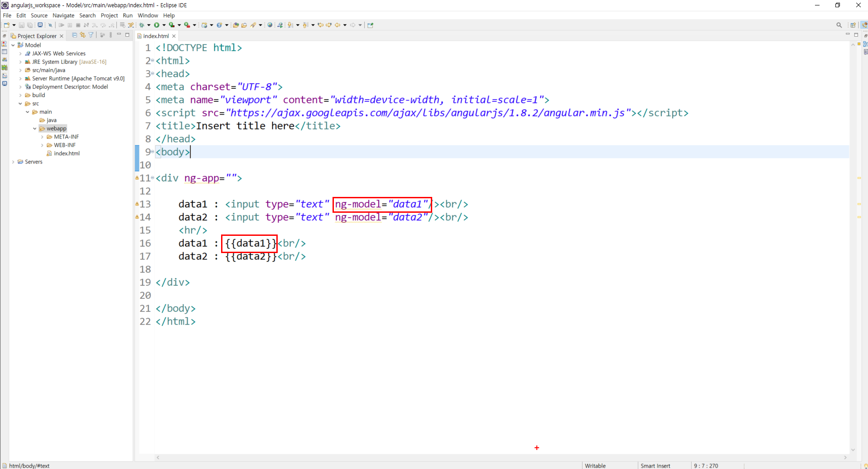This screenshot has width=868, height=469.
Task: Click the New Server wizard icon
Action: pos(204,25)
